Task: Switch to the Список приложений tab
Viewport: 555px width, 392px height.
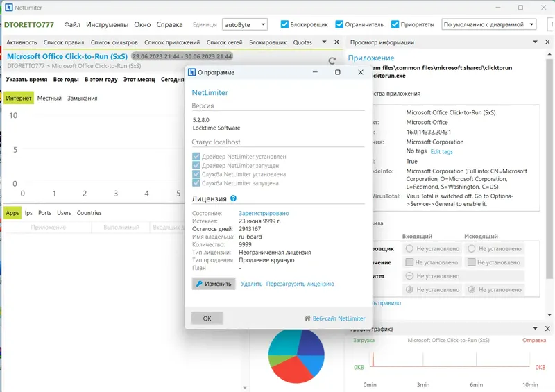Action: pyautogui.click(x=172, y=42)
